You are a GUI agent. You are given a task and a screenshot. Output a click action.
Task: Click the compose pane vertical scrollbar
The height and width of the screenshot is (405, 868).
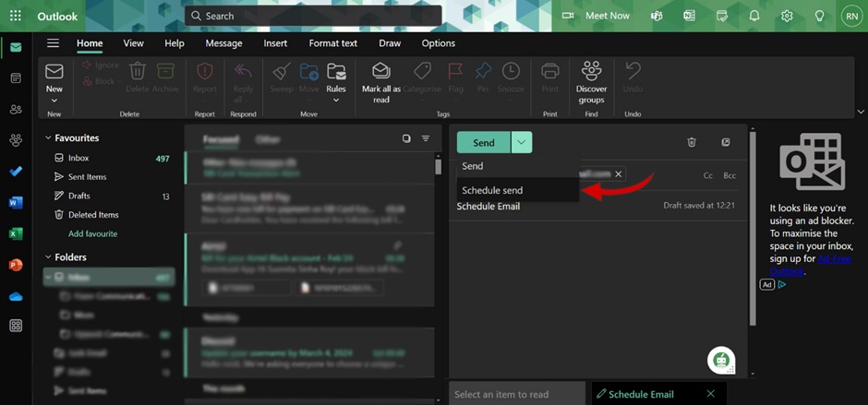tap(753, 229)
